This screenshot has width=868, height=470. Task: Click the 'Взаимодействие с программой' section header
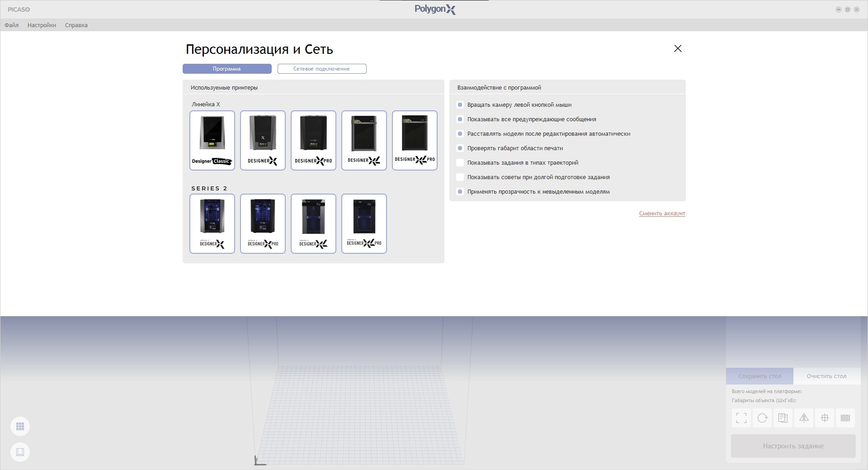pyautogui.click(x=499, y=88)
